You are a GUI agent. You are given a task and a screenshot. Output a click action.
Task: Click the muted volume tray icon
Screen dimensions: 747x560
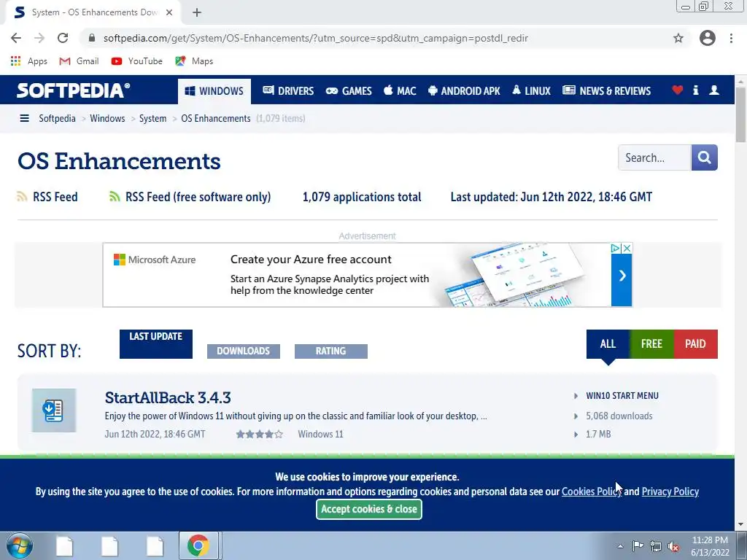click(673, 546)
